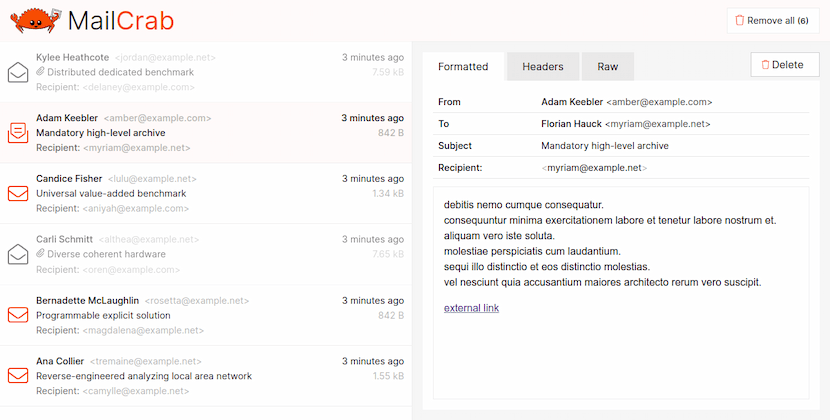
Task: Click the line 'molestiae perspiciatis cum laudantium.'
Action: click(x=532, y=251)
